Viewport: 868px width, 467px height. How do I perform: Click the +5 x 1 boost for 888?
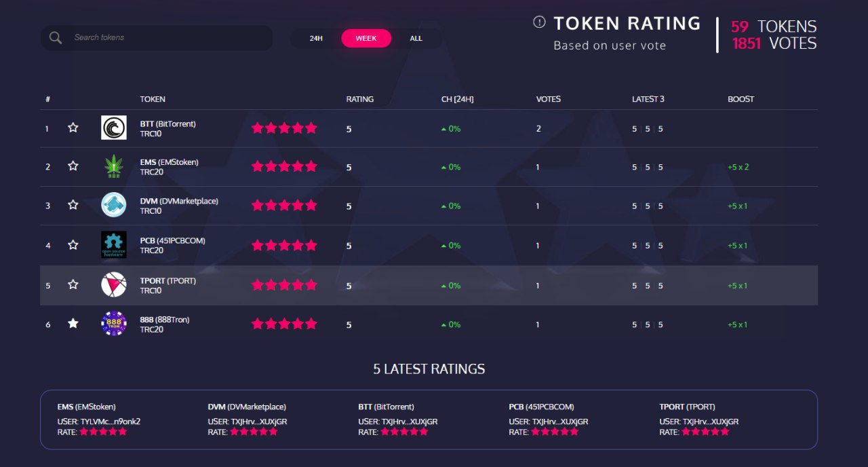click(738, 324)
